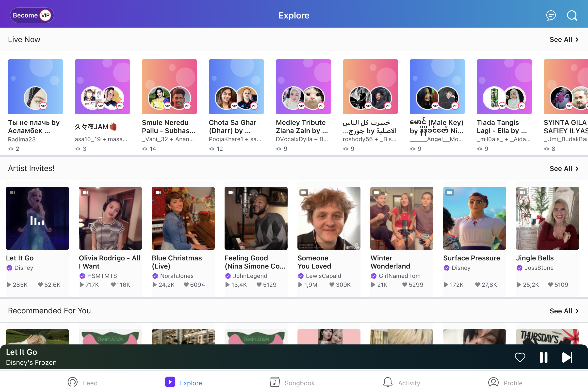
Task: See all Live Now sessions
Action: coord(564,39)
